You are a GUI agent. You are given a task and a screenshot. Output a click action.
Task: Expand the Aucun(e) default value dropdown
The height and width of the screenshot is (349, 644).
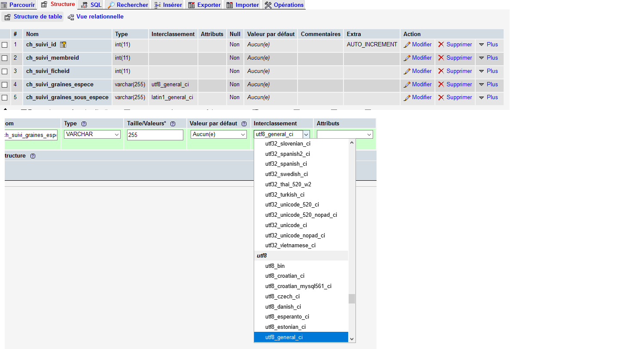coord(219,134)
